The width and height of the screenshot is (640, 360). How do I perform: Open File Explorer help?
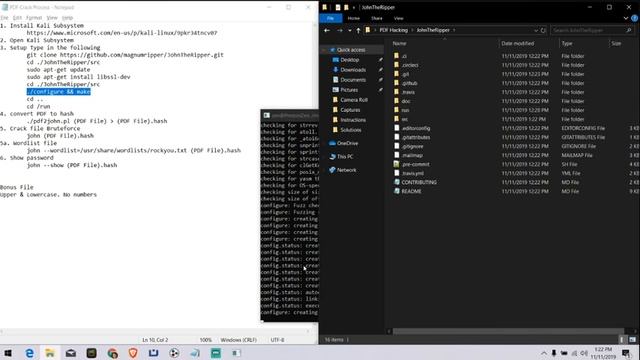[635, 18]
